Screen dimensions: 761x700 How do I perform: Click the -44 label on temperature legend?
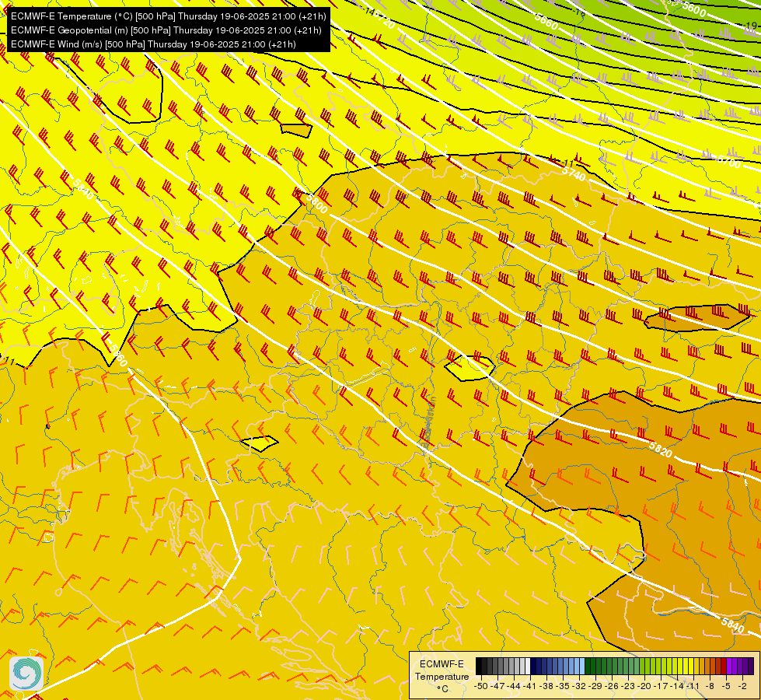click(x=514, y=687)
